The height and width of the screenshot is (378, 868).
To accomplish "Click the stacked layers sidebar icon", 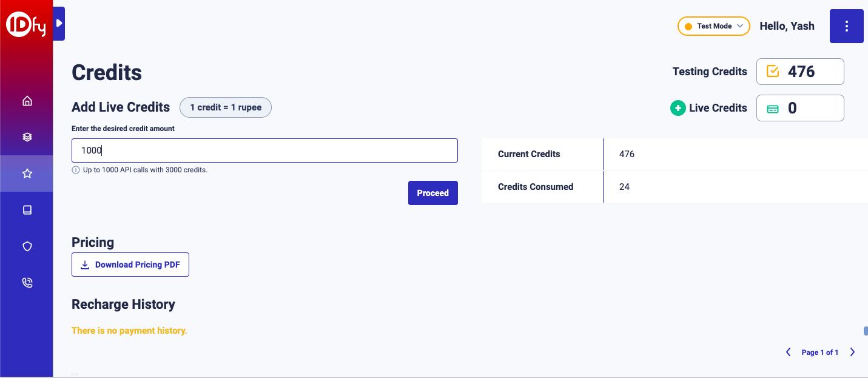I will pyautogui.click(x=27, y=137).
